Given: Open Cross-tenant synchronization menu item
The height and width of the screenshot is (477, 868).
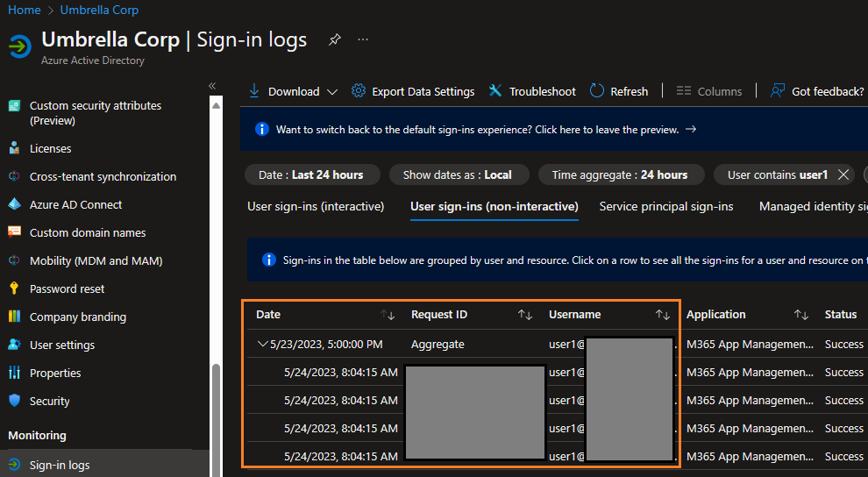Looking at the screenshot, I should 103,176.
